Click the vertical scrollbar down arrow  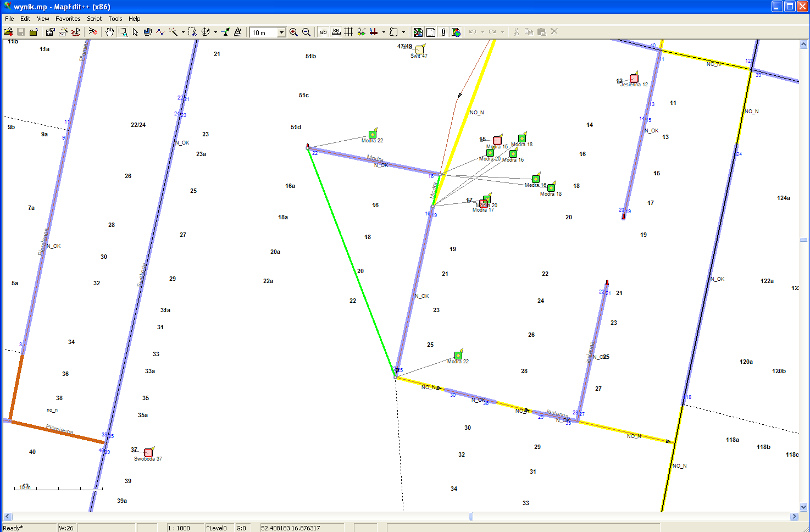pos(803,507)
